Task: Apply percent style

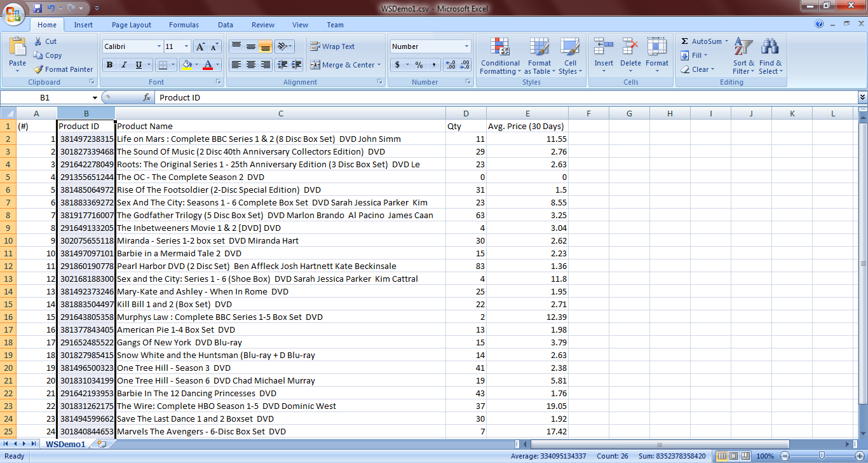Action: 419,65
